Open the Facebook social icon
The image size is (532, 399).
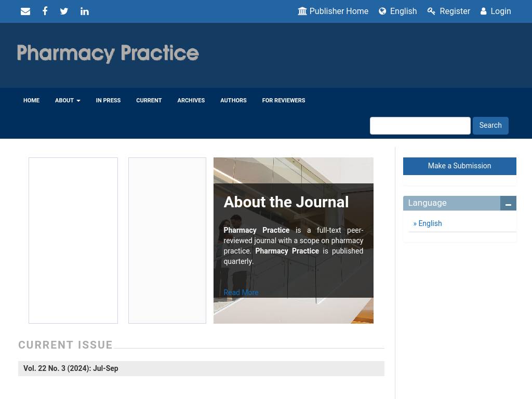(x=45, y=11)
